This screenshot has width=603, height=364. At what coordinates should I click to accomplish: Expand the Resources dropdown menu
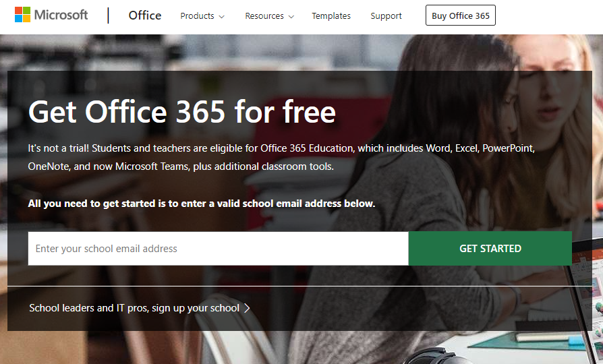click(270, 16)
